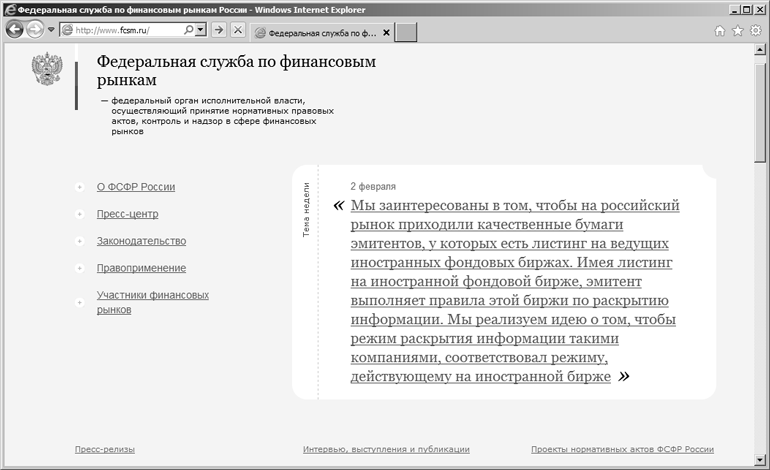Screen dimensions: 770x470
Task: Open the address bar autocomplete dropdown arrow
Action: click(201, 30)
